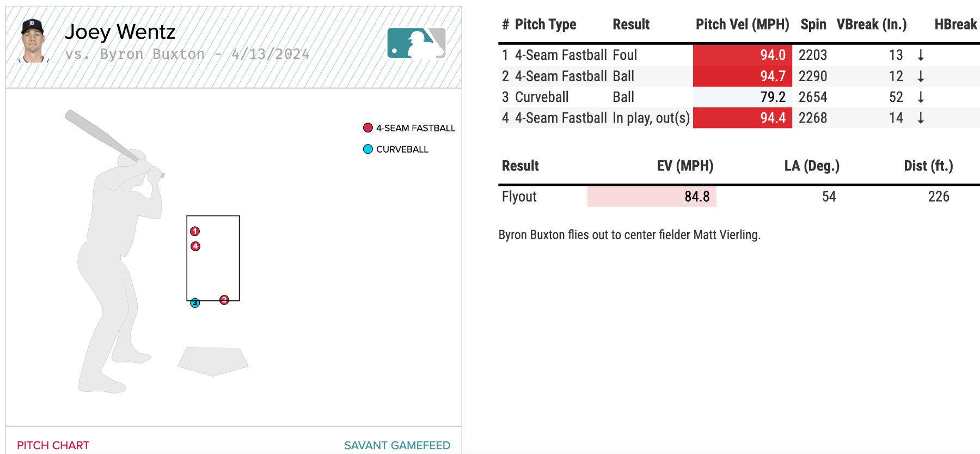Click the 84.8 exit velocity cell

[697, 197]
